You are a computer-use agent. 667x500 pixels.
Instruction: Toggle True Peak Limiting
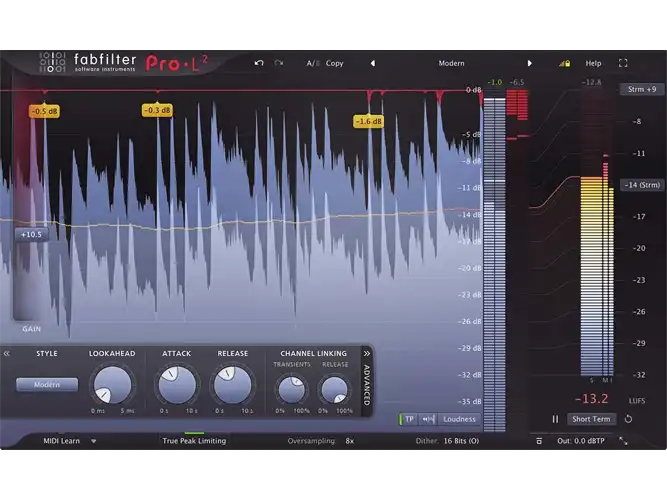click(x=194, y=441)
